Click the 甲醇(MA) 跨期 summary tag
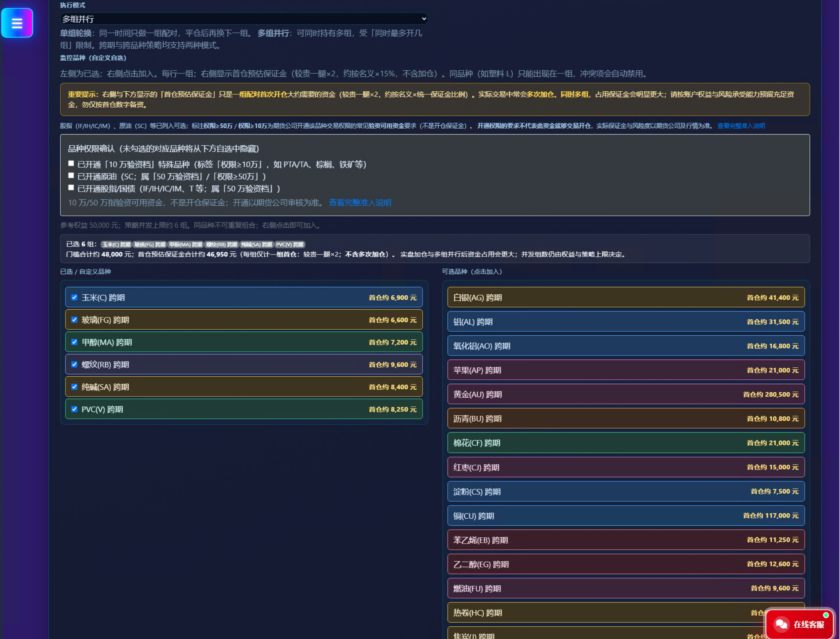Screen dimensions: 840x639 (x=185, y=244)
